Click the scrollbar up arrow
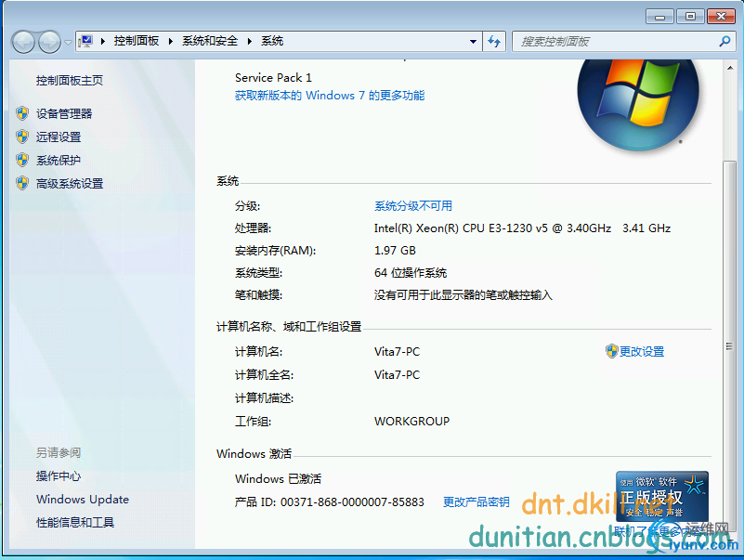744x560 pixels. [x=730, y=68]
